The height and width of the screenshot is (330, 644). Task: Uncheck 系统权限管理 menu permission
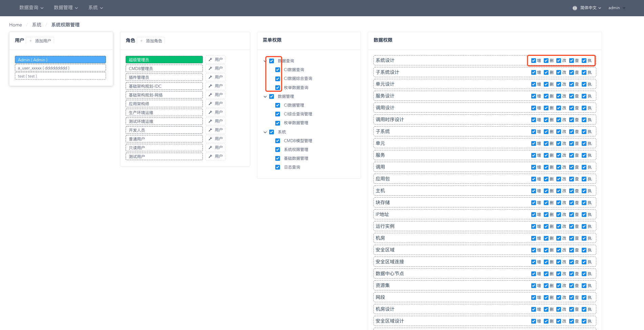278,150
